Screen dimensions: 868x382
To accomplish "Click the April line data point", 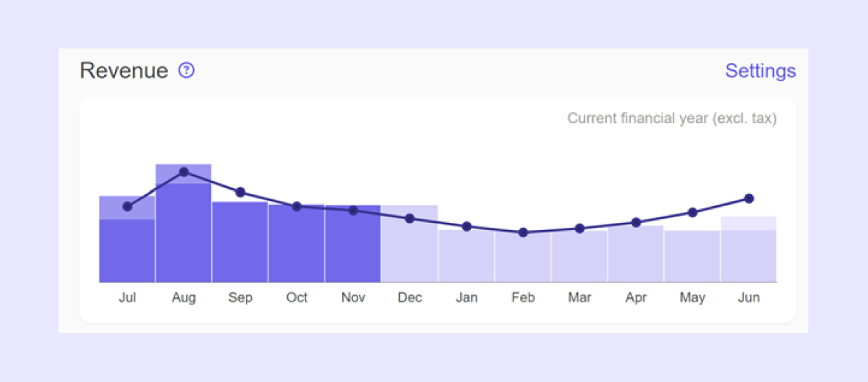I will (x=636, y=222).
